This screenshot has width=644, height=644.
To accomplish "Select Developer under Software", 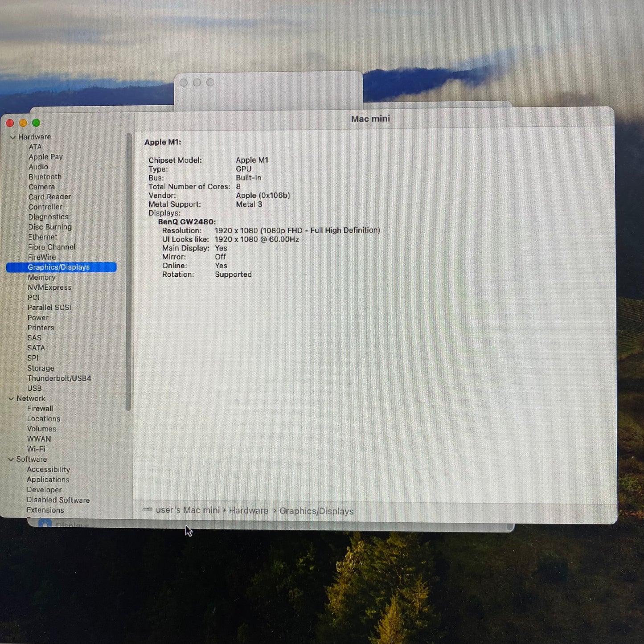I will tap(44, 490).
